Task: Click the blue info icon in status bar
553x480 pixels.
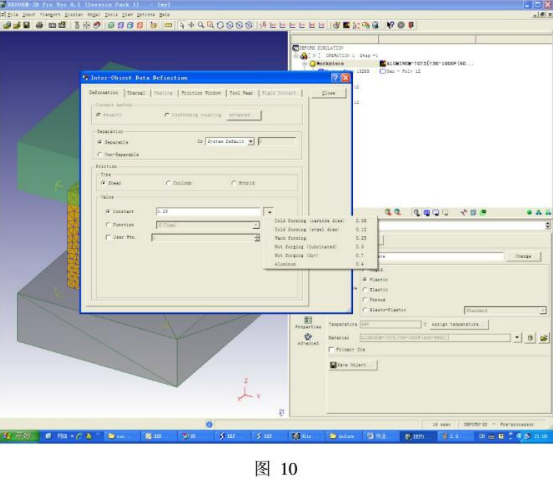Action: [209, 424]
